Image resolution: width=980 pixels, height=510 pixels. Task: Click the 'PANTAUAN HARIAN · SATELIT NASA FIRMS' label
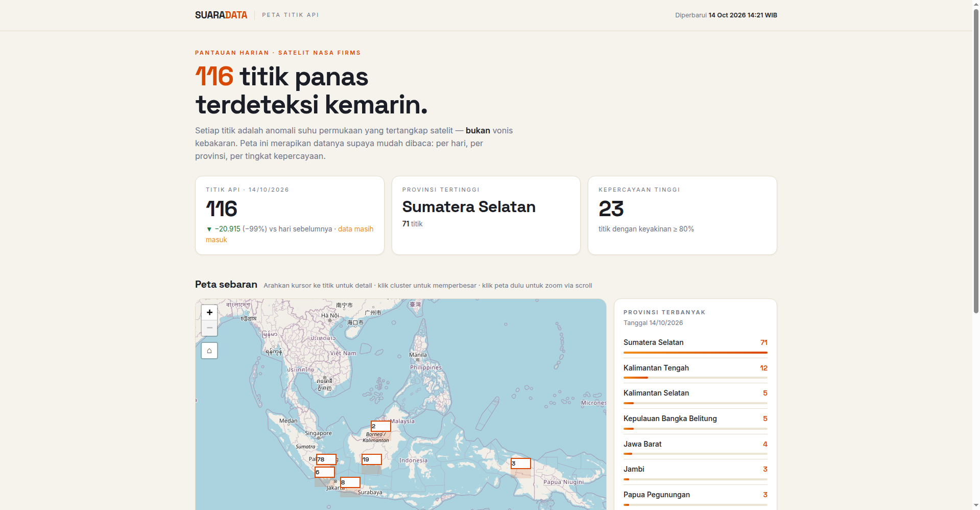(x=278, y=53)
